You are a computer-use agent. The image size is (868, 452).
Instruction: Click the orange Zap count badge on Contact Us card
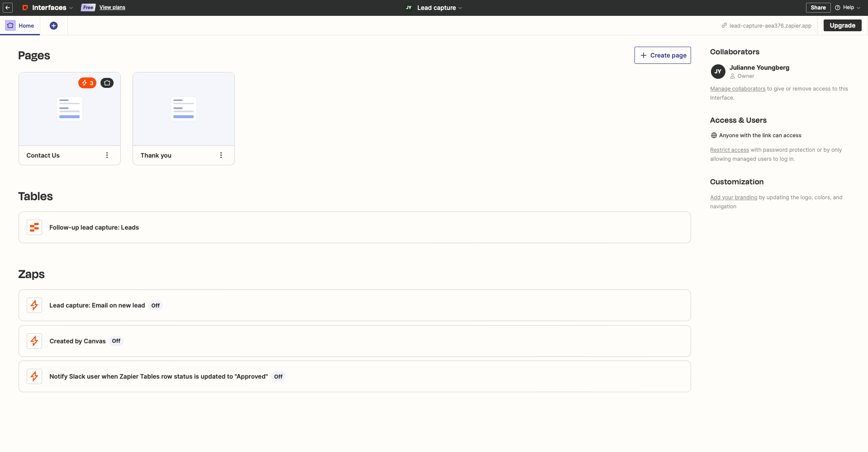pos(87,83)
